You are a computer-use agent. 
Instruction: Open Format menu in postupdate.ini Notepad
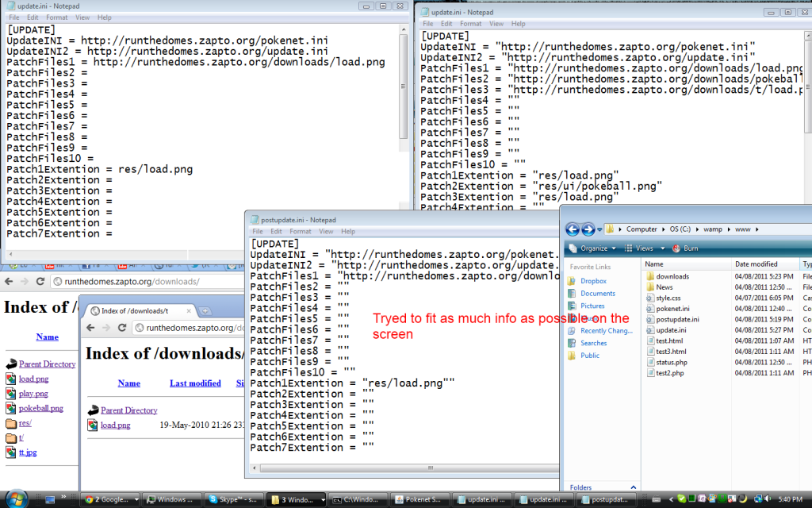tap(301, 232)
